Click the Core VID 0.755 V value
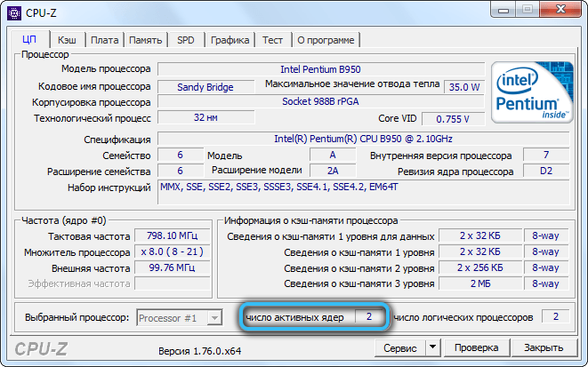 (x=453, y=119)
